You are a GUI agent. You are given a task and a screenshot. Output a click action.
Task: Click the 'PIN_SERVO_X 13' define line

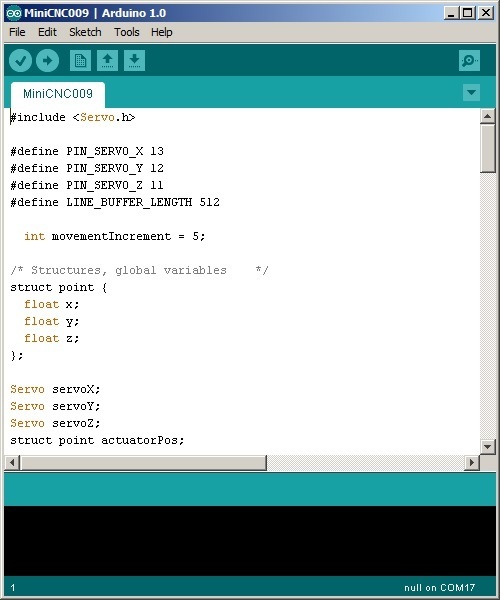[x=87, y=152]
